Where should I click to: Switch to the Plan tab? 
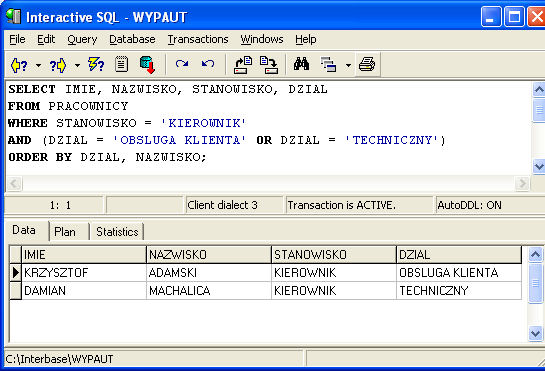[65, 232]
